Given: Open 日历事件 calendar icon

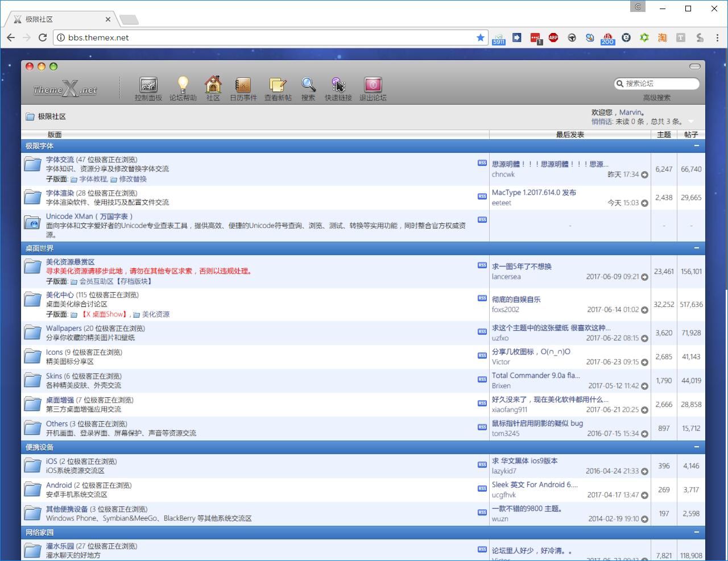Looking at the screenshot, I should click(243, 89).
